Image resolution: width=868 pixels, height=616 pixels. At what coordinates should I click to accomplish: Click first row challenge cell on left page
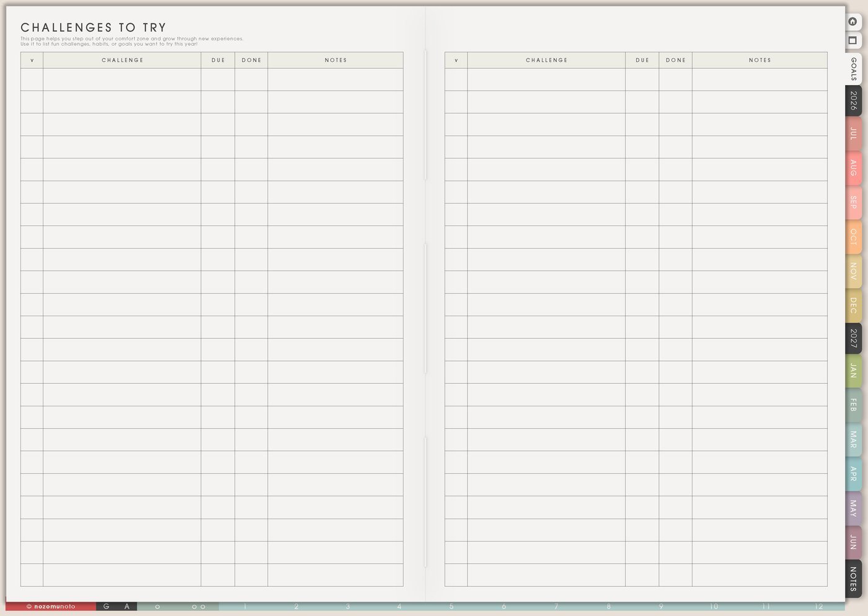[122, 79]
